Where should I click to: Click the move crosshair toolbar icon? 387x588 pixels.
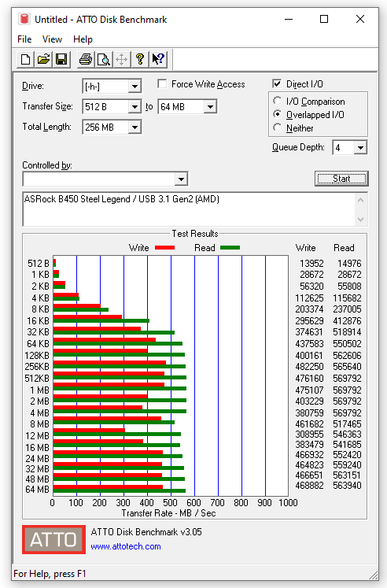pos(121,59)
